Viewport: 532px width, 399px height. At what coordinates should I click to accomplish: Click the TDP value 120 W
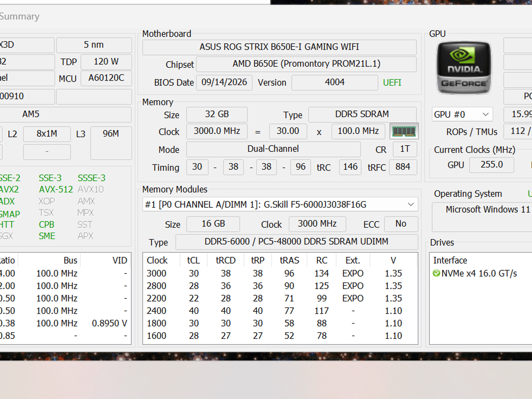click(106, 62)
